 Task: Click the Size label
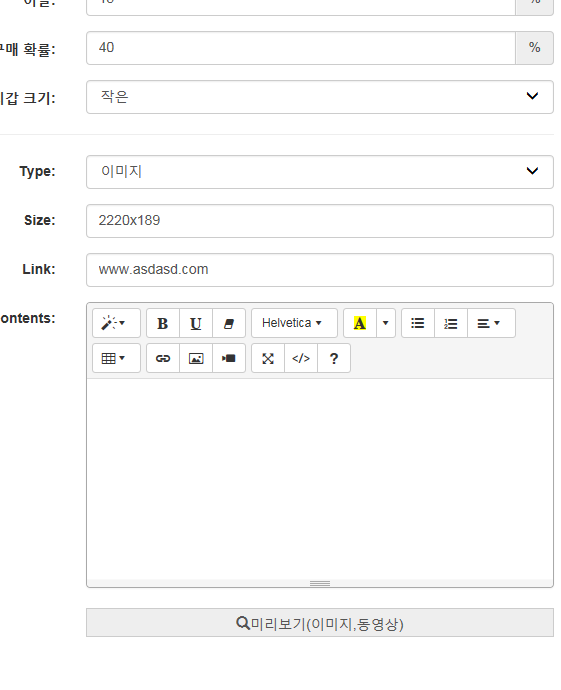(x=40, y=220)
